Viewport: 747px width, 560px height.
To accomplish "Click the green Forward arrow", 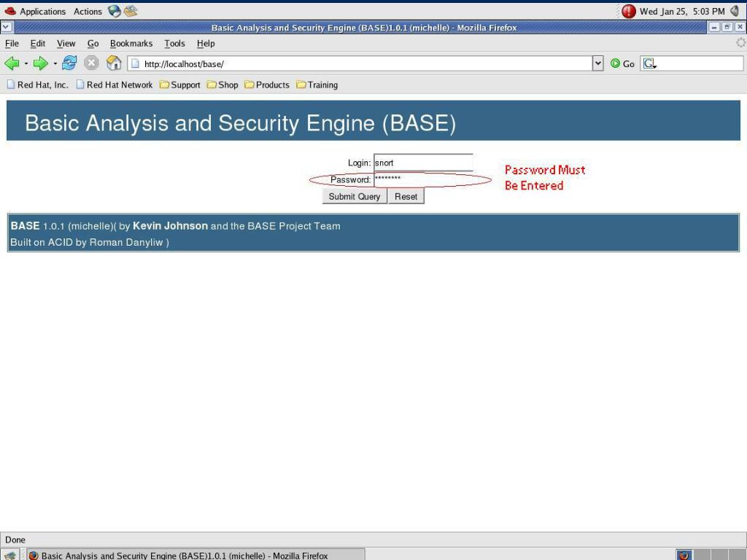I will click(x=41, y=63).
